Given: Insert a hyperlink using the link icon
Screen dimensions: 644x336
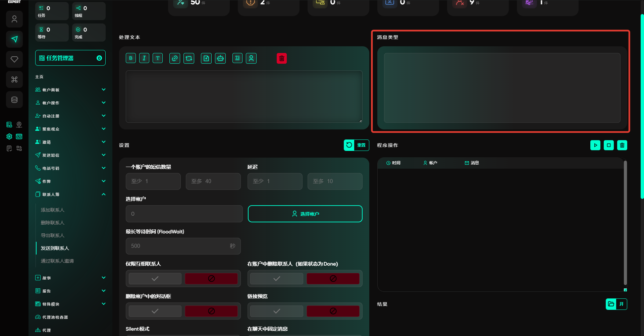Looking at the screenshot, I should 175,58.
